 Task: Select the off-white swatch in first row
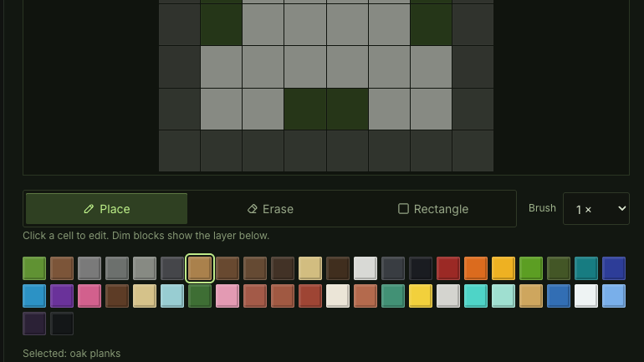[365, 268]
